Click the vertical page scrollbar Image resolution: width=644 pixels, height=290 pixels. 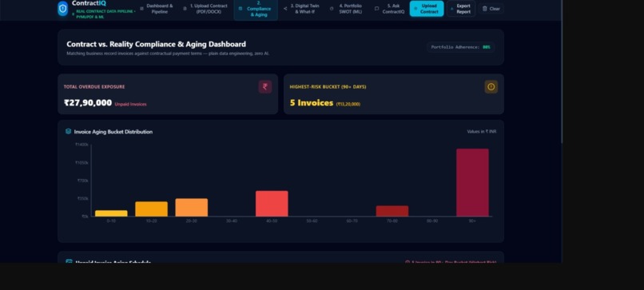[x=561, y=72]
